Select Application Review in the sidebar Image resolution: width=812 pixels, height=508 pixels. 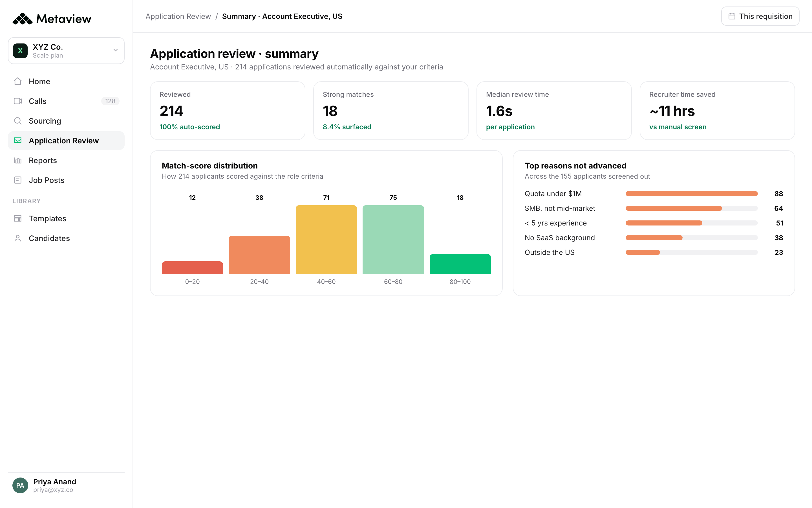[x=66, y=141]
